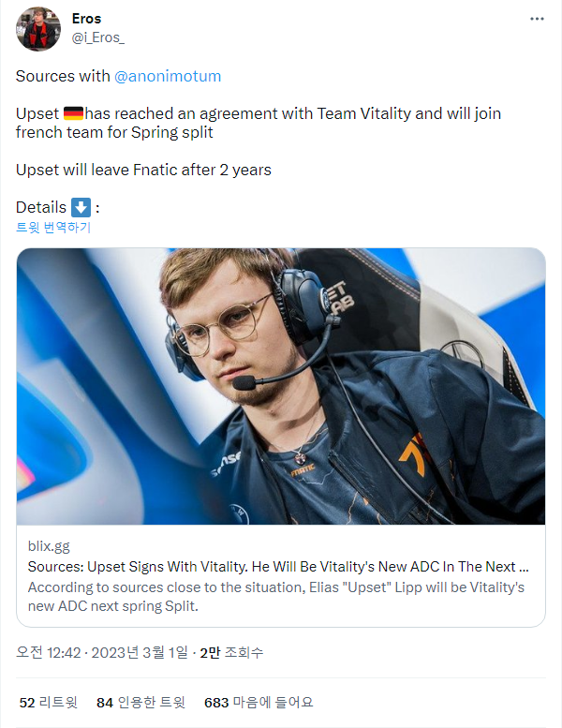Viewport: 562px width, 728px height.
Task: Open the Upset player photo preview
Action: pyautogui.click(x=281, y=386)
